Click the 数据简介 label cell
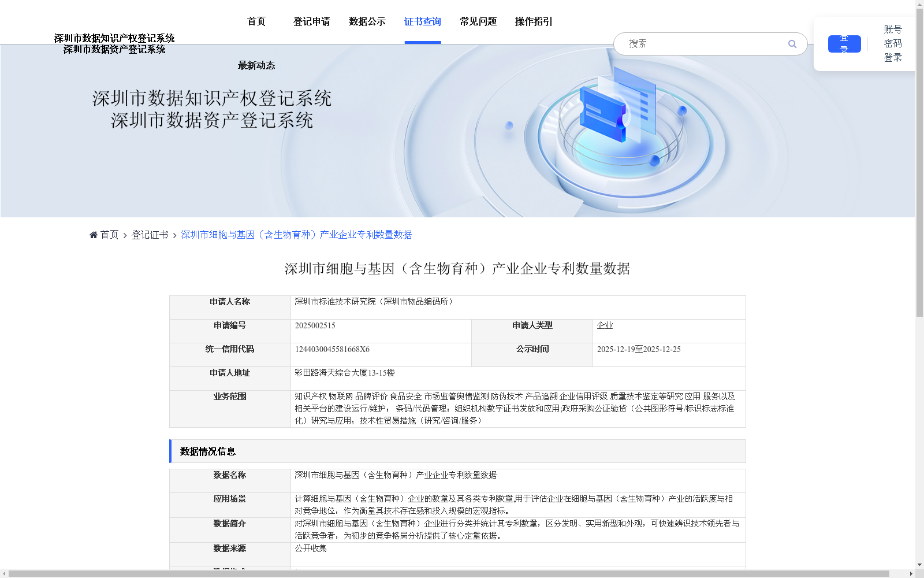924x578 pixels. [230, 530]
